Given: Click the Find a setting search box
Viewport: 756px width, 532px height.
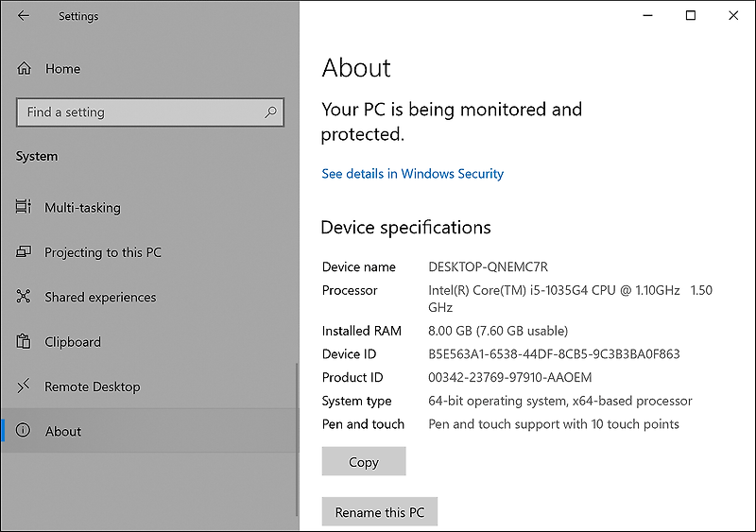Looking at the screenshot, I should tap(142, 112).
